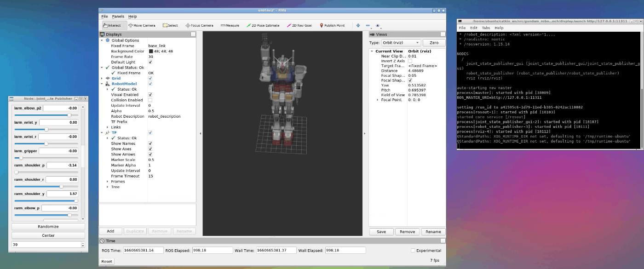This screenshot has height=269, width=644.
Task: Enable the Invert Z Axis checkbox
Action: pos(410,61)
